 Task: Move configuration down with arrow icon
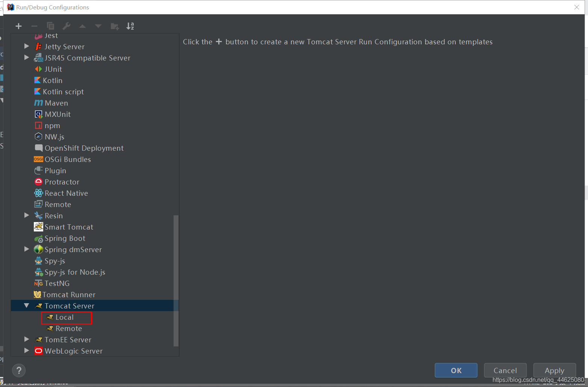tap(98, 26)
